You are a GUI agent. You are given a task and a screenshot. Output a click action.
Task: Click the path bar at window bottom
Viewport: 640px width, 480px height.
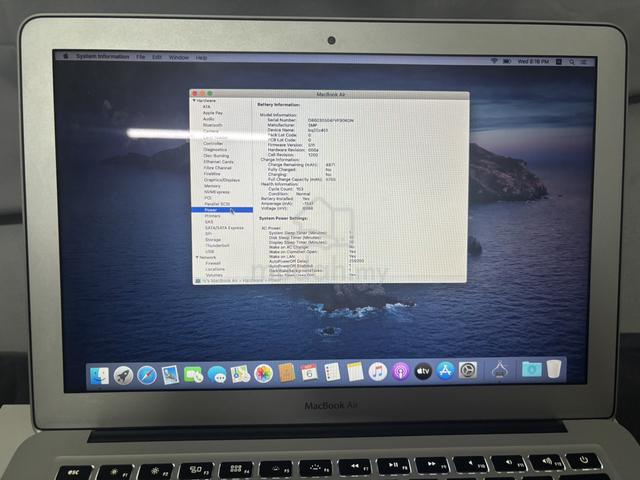tap(330, 281)
